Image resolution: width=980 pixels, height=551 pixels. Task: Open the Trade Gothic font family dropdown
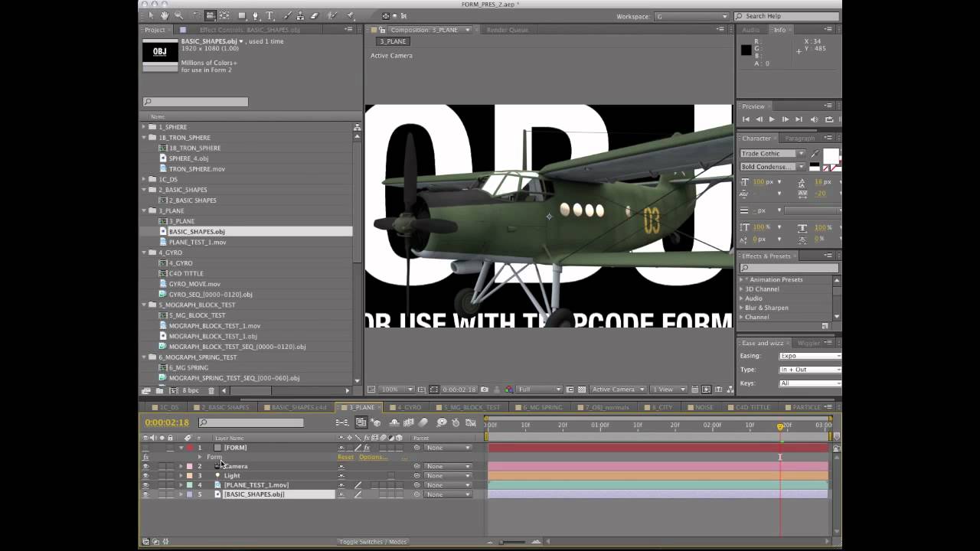coord(773,154)
